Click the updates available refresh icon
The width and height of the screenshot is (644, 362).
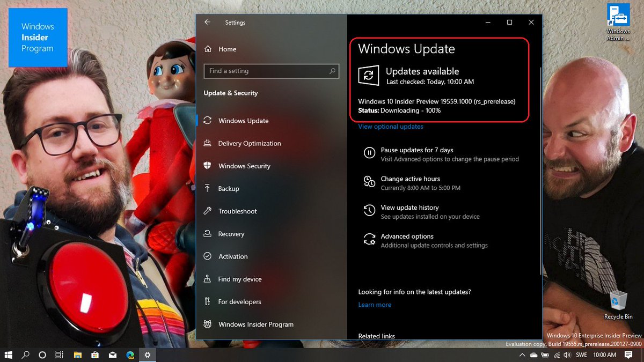(369, 75)
